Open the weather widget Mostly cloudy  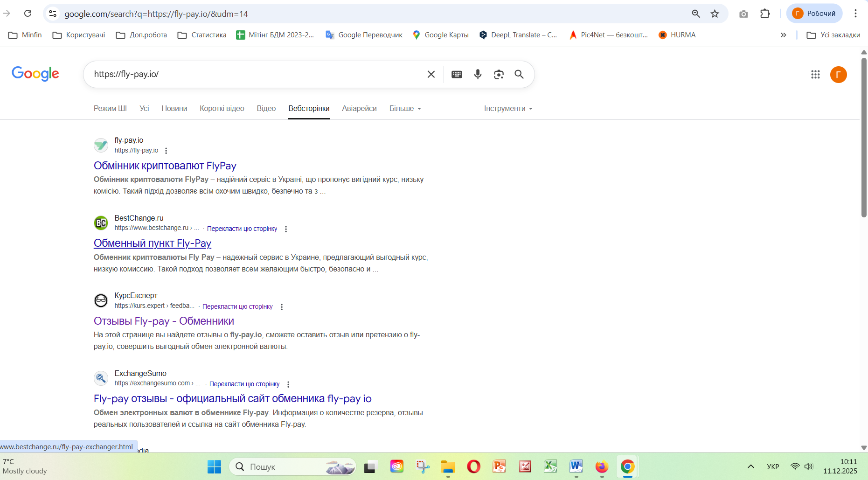pos(25,466)
